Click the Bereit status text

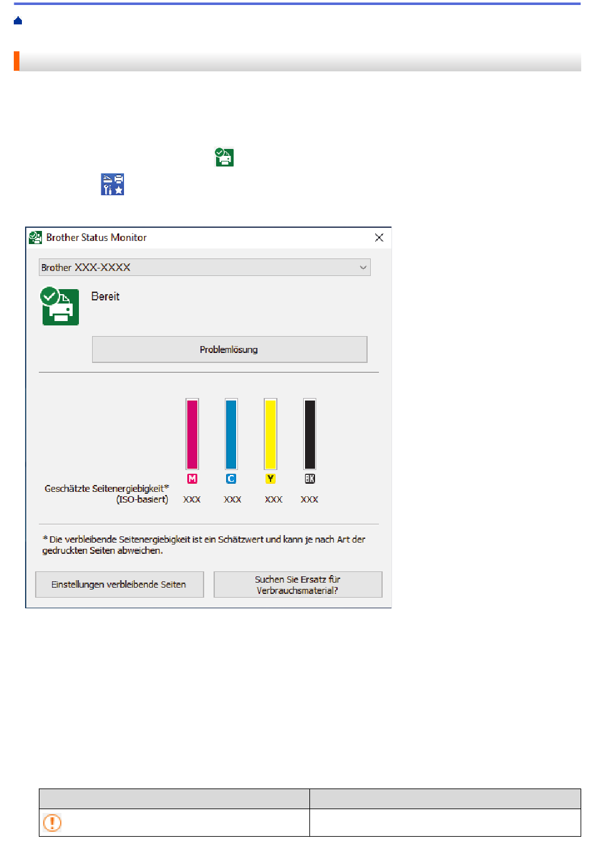[x=105, y=297]
